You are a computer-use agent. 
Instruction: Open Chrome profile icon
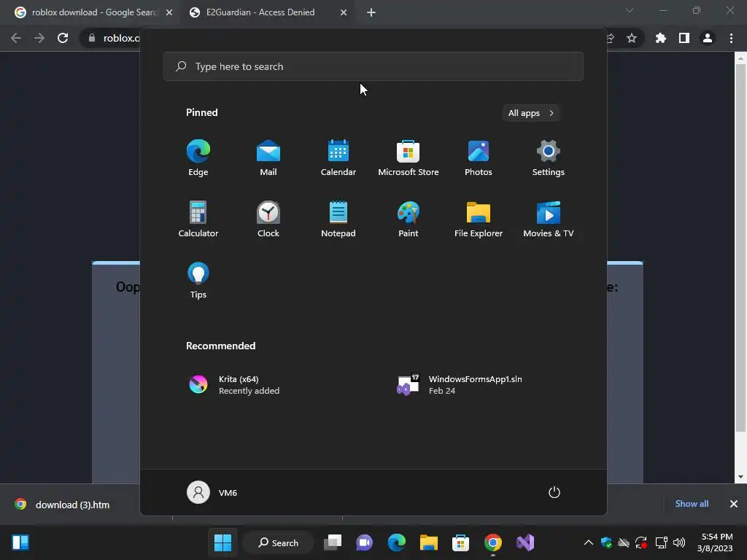tap(708, 38)
